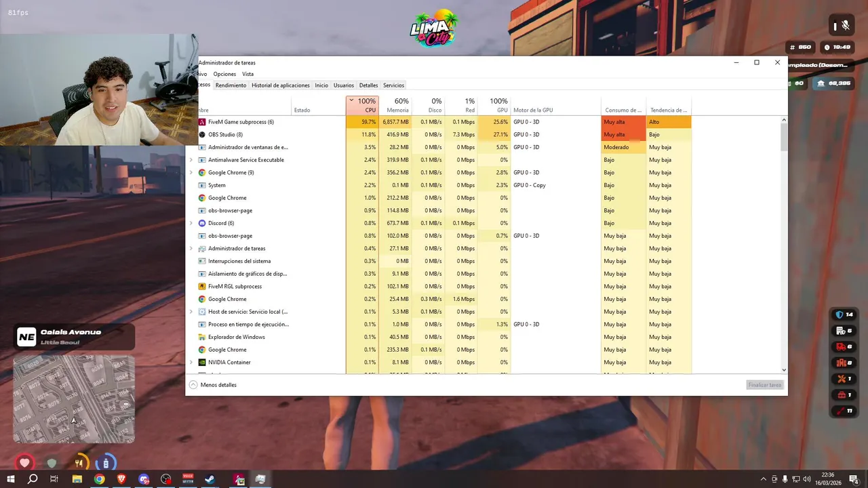
Task: Sort by the Disco column header
Action: click(428, 105)
